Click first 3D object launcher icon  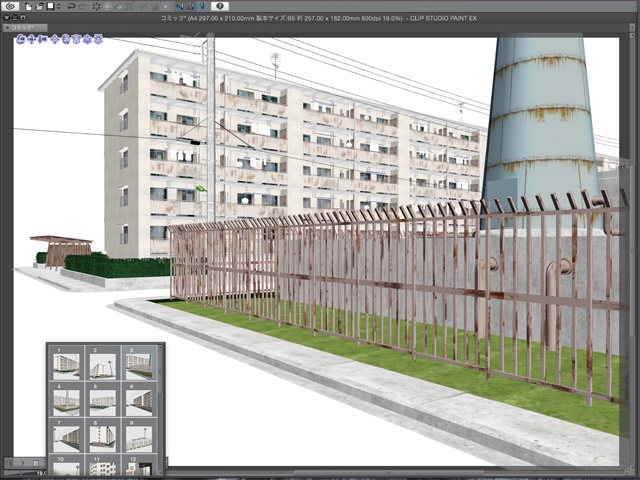pyautogui.click(x=21, y=39)
